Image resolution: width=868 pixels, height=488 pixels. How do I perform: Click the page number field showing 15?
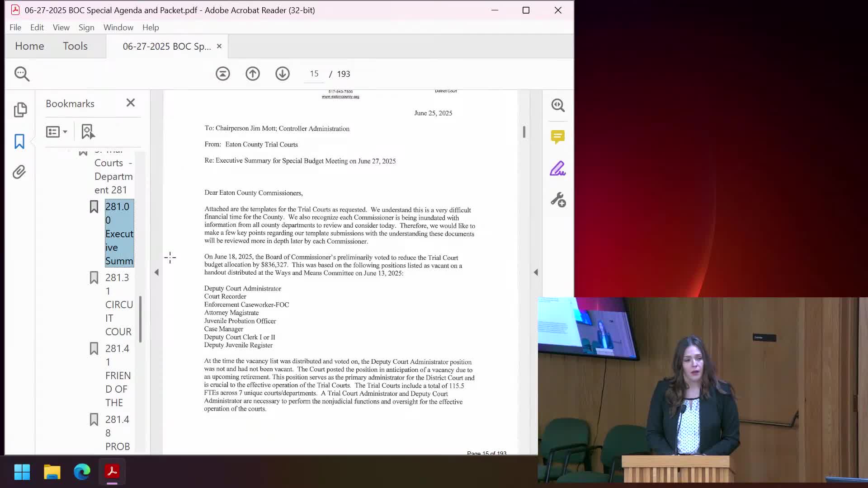(x=314, y=74)
